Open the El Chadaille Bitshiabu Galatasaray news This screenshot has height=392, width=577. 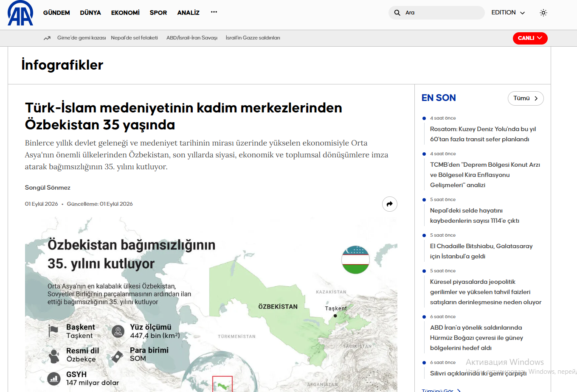[481, 251]
